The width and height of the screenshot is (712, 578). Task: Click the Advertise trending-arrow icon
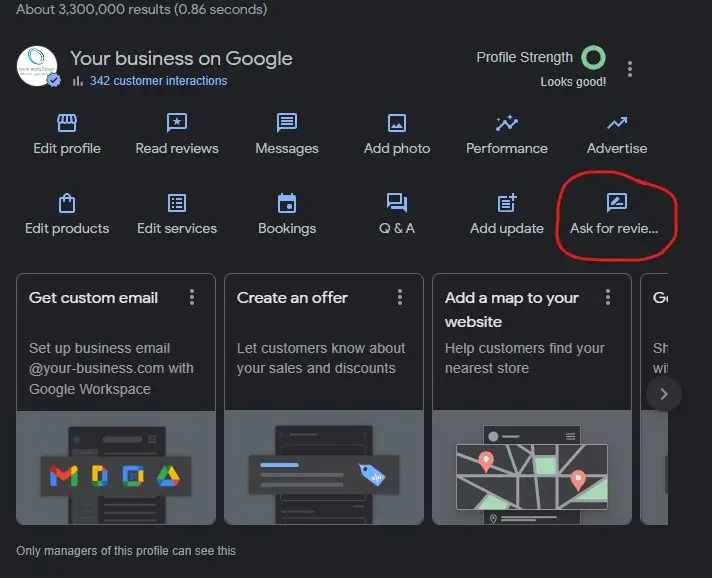617,123
